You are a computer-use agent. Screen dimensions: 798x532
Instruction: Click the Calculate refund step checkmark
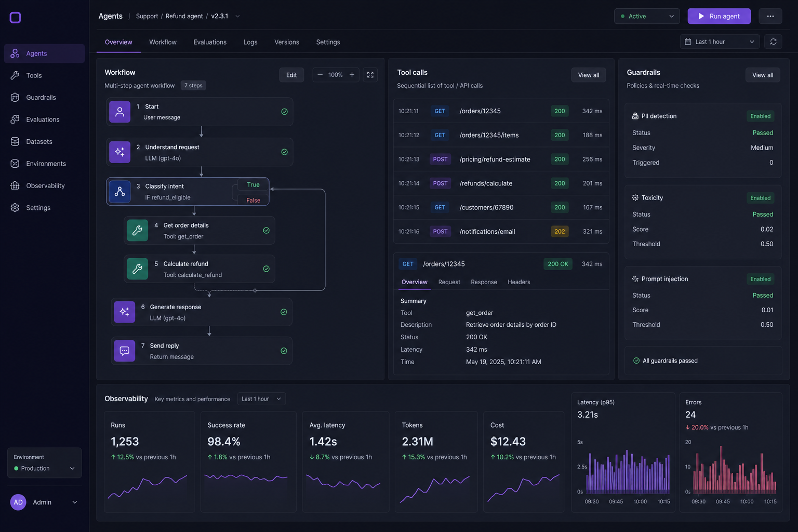267,269
